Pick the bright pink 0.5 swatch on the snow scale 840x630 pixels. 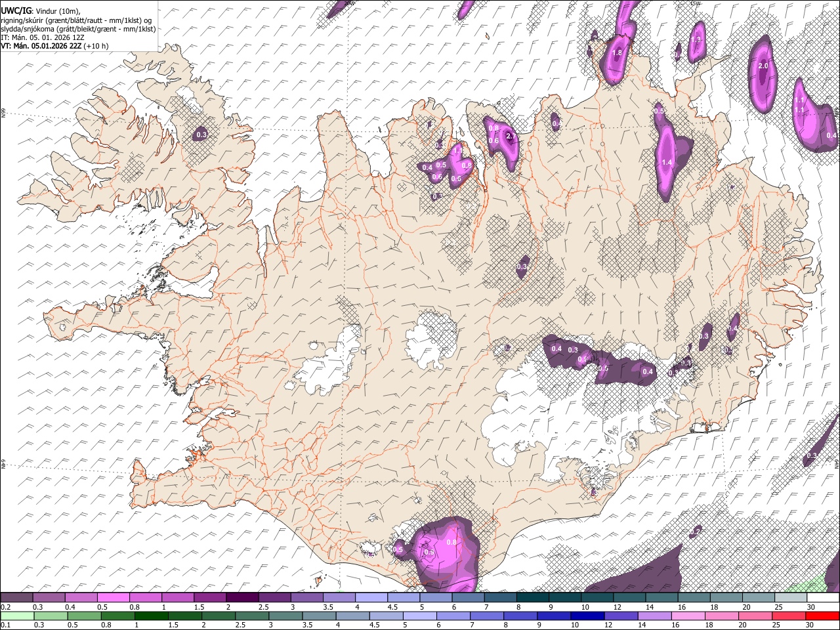(114, 598)
